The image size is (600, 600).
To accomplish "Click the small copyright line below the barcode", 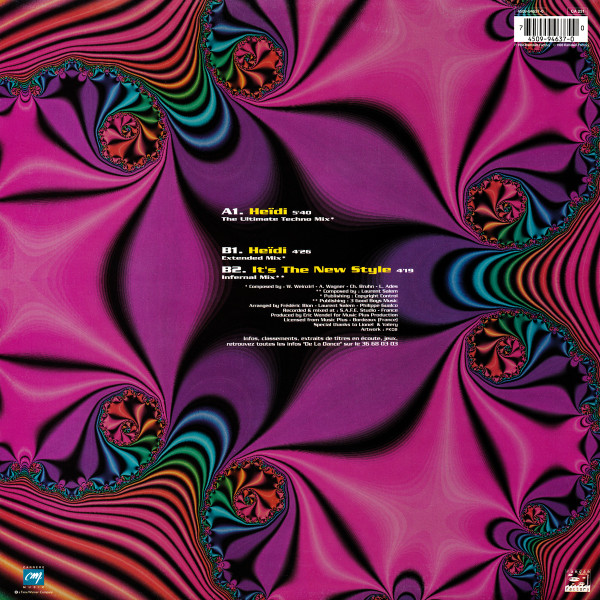I will [x=551, y=46].
